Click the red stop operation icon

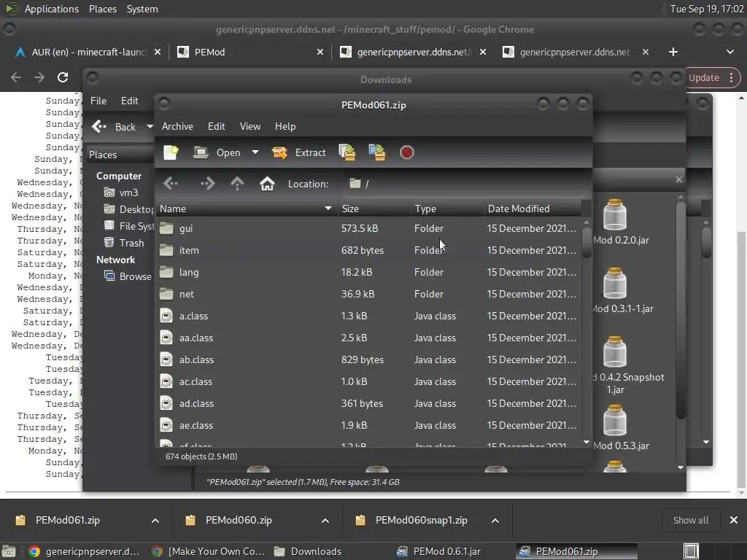pyautogui.click(x=406, y=152)
